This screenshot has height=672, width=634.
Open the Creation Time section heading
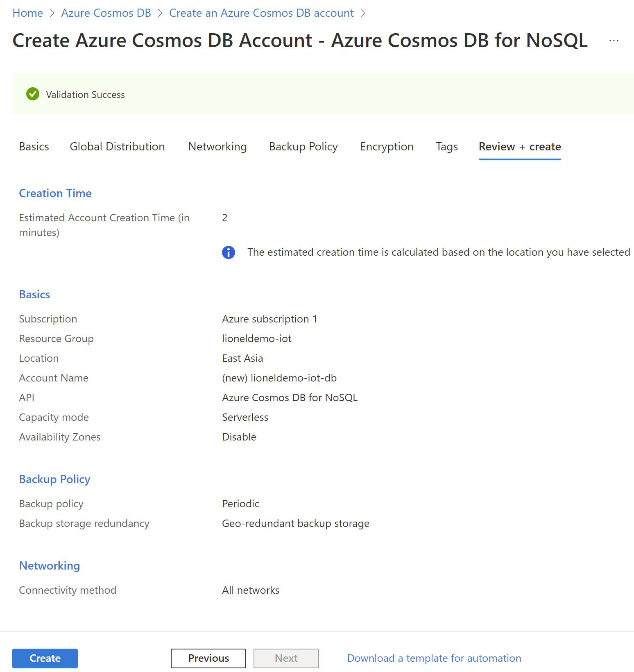coord(55,193)
